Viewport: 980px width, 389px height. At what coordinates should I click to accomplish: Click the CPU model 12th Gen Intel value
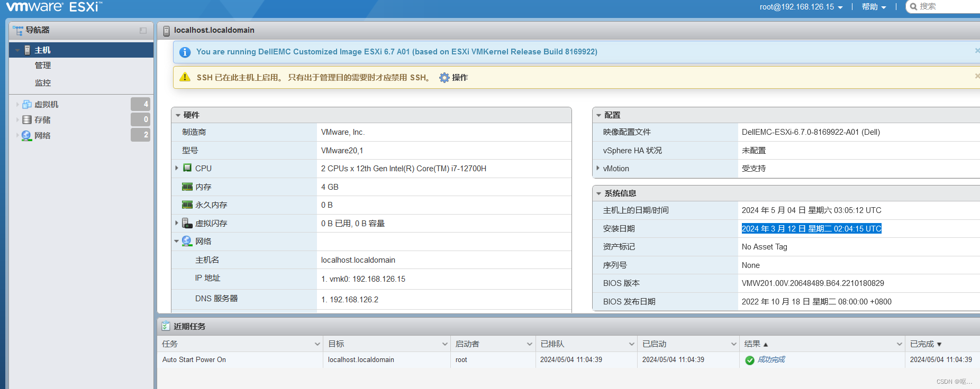click(404, 169)
